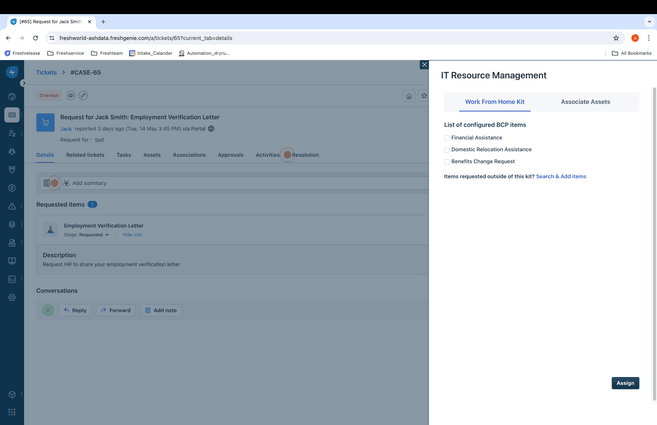
Task: Open the Chrome three-dot menu
Action: 649,38
